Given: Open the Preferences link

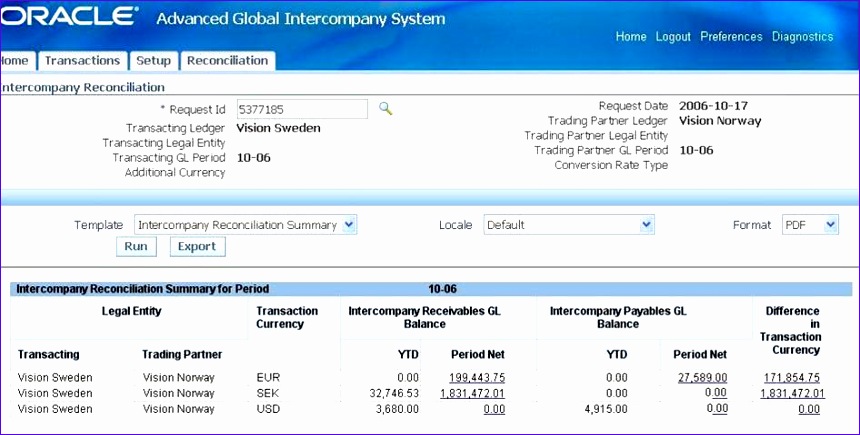Looking at the screenshot, I should [731, 37].
